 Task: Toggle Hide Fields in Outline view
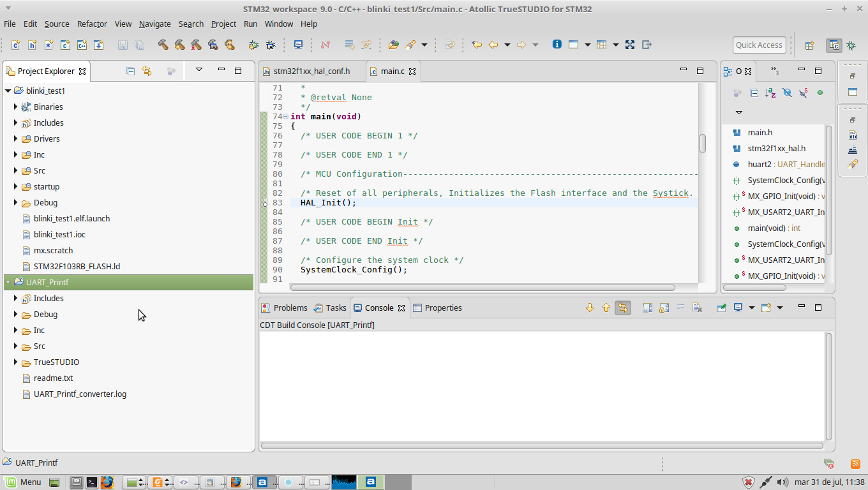pyautogui.click(x=787, y=93)
